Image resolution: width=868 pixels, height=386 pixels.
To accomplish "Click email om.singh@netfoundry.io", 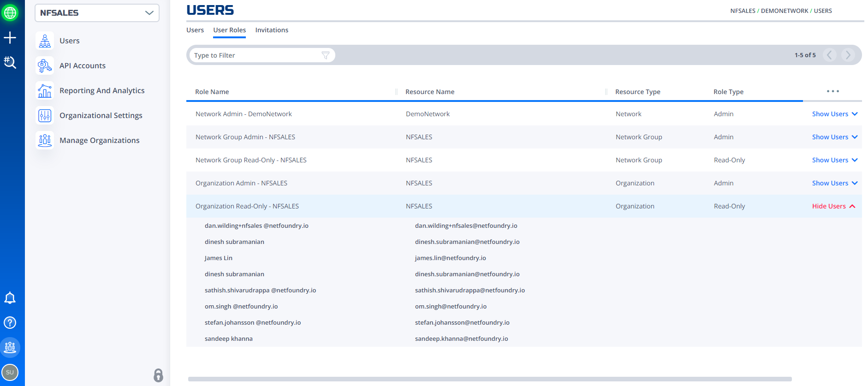I will tap(451, 306).
